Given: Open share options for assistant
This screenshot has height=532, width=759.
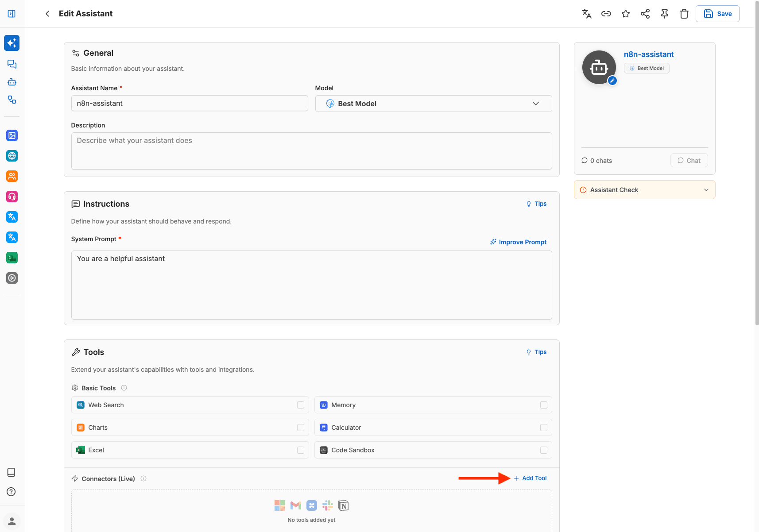Looking at the screenshot, I should tap(645, 14).
